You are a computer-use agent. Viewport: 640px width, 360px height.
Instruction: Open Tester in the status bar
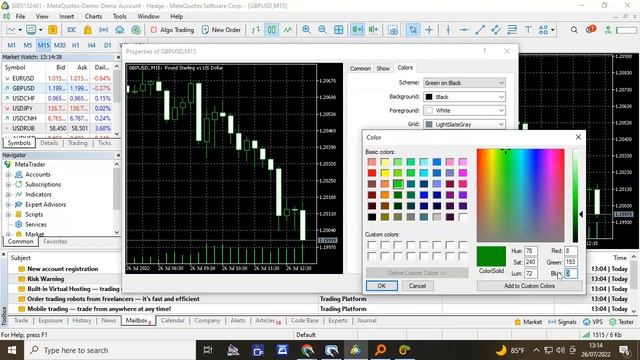tap(621, 322)
